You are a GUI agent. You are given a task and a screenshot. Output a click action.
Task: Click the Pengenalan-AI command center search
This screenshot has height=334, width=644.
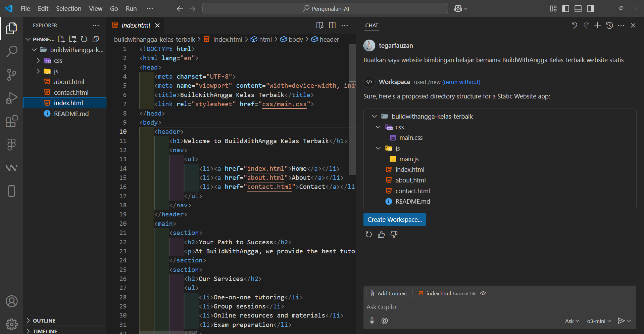click(x=325, y=8)
